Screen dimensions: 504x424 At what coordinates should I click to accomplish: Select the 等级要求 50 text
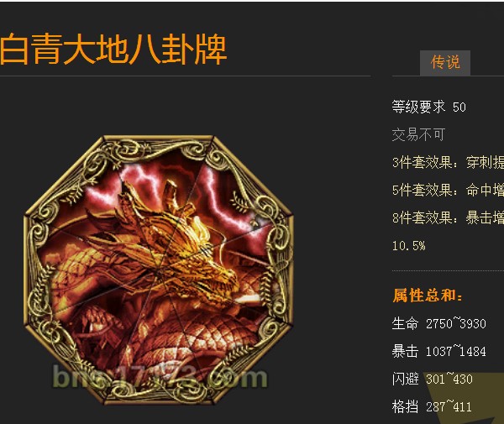click(428, 107)
